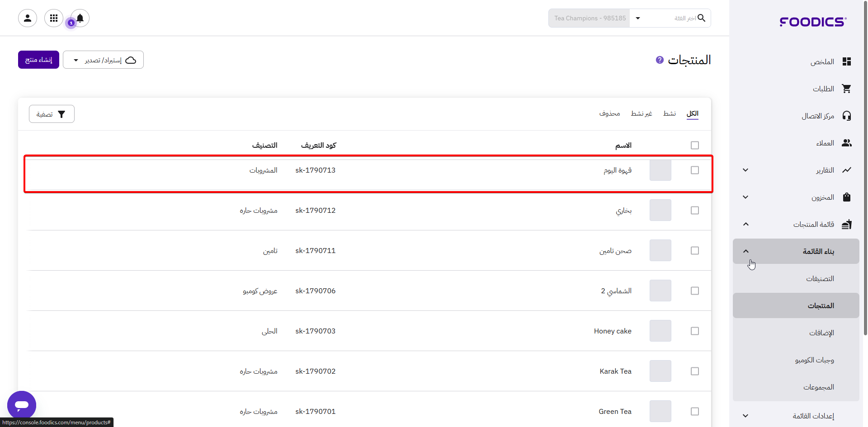Image resolution: width=868 pixels, height=427 pixels.
Task: Click the dashboard icon for الملخص
Action: pos(846,62)
